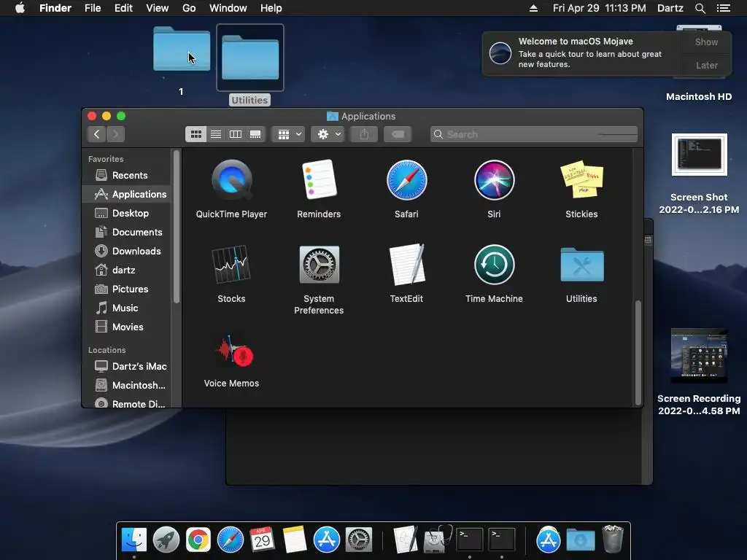Image resolution: width=747 pixels, height=560 pixels.
Task: Select Macintosh HD in sidebar Locations
Action: point(126,385)
